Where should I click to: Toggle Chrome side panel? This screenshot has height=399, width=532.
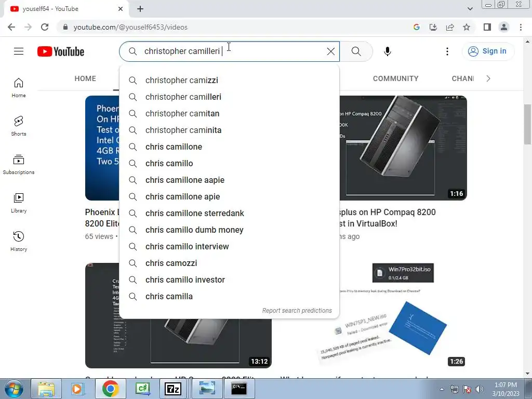[487, 27]
